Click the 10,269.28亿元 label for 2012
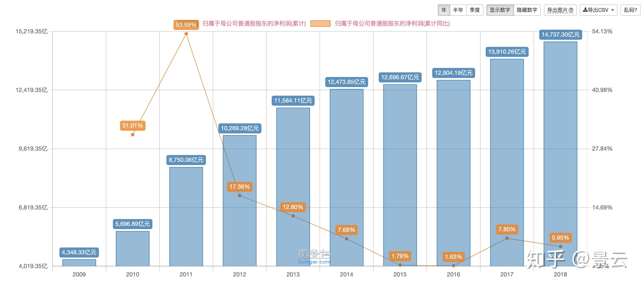644x286 pixels. [240, 128]
